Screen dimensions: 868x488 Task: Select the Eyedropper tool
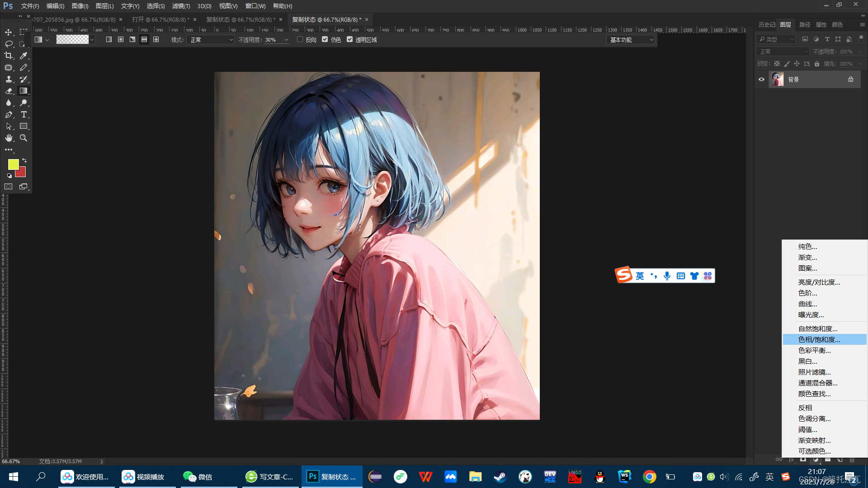click(x=24, y=56)
